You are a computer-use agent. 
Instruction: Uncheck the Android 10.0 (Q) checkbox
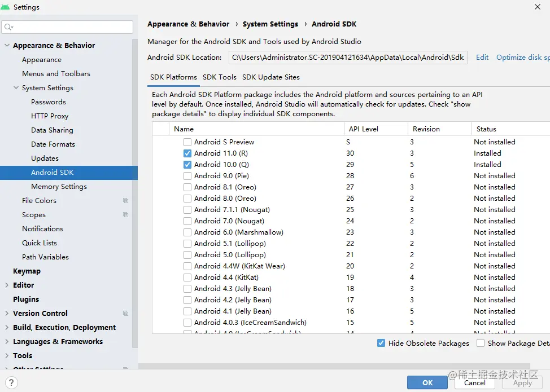[x=187, y=164]
